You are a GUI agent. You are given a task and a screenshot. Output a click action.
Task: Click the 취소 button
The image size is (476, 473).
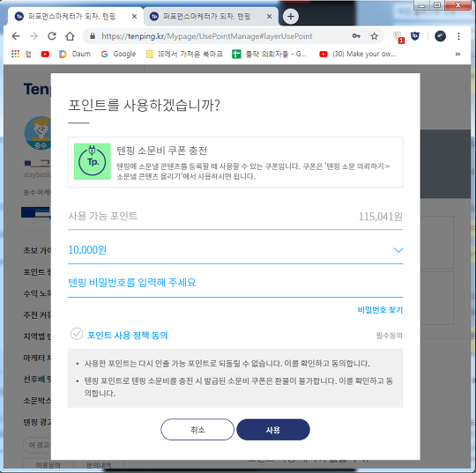tap(197, 430)
